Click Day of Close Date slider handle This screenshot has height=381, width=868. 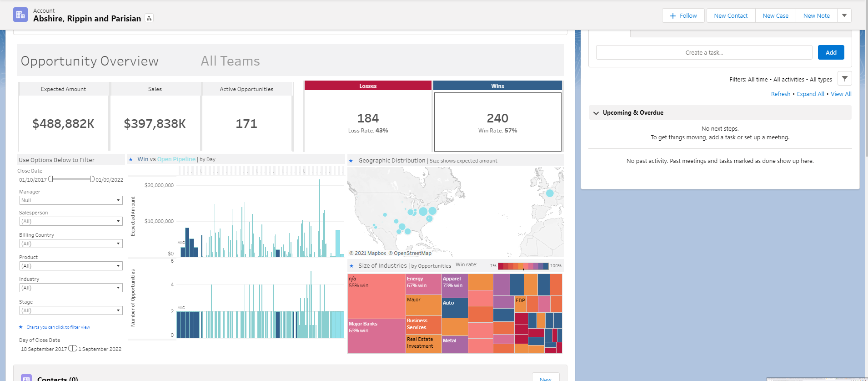(73, 348)
